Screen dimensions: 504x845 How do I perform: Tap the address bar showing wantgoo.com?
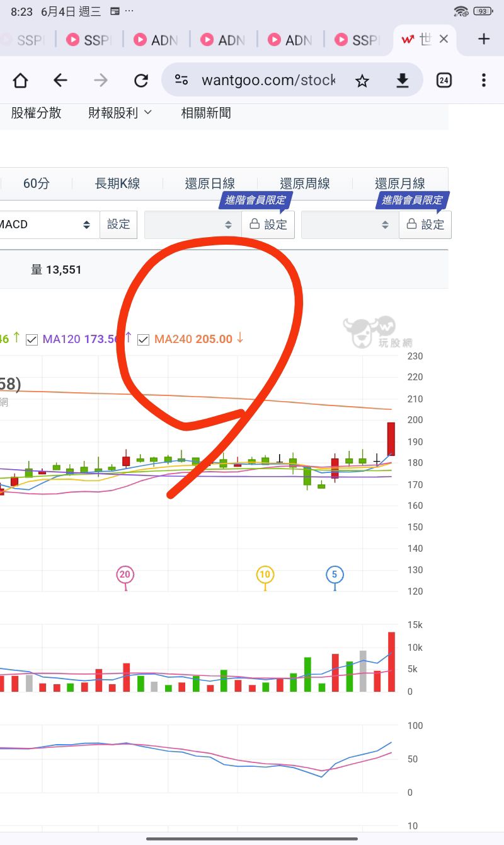click(268, 80)
